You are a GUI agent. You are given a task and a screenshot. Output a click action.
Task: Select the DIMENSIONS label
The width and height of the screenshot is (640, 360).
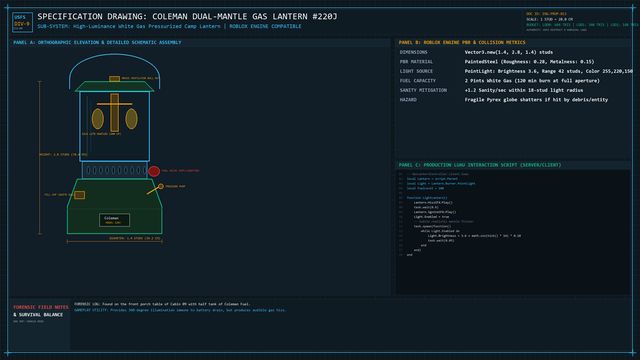pyautogui.click(x=413, y=52)
